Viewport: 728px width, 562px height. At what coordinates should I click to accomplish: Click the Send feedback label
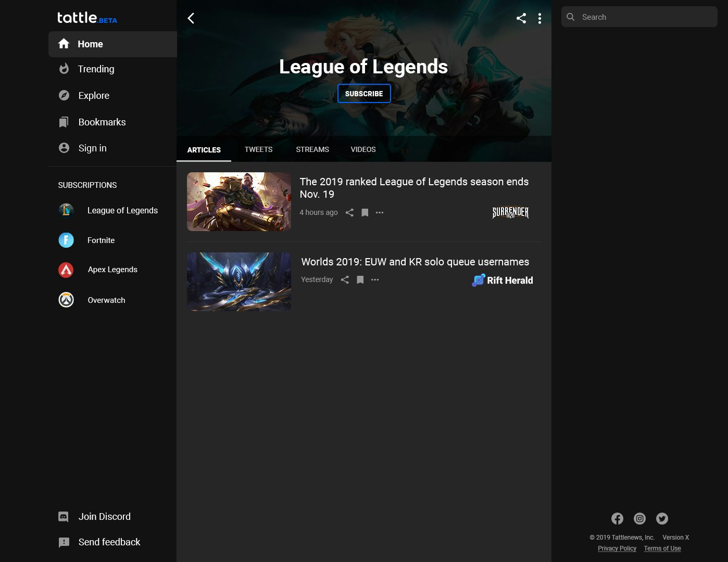pyautogui.click(x=109, y=542)
